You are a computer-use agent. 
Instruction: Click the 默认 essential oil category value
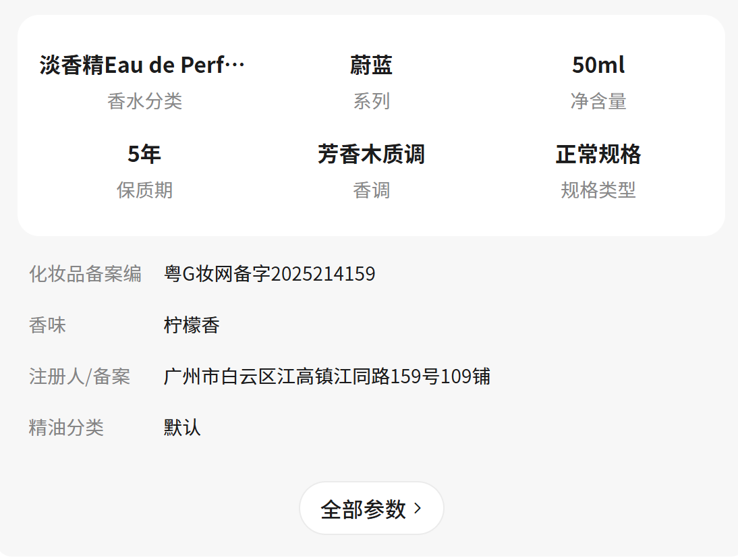[x=182, y=428]
